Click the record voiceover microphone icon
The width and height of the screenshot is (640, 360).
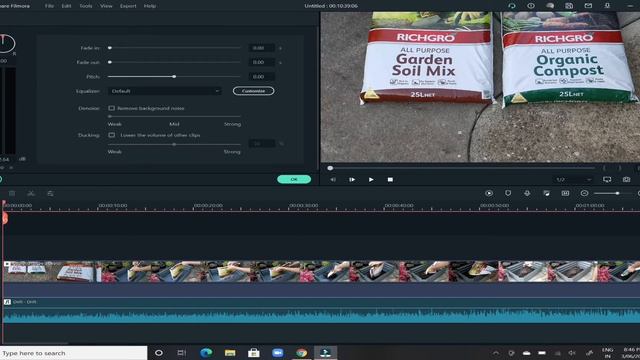click(527, 193)
